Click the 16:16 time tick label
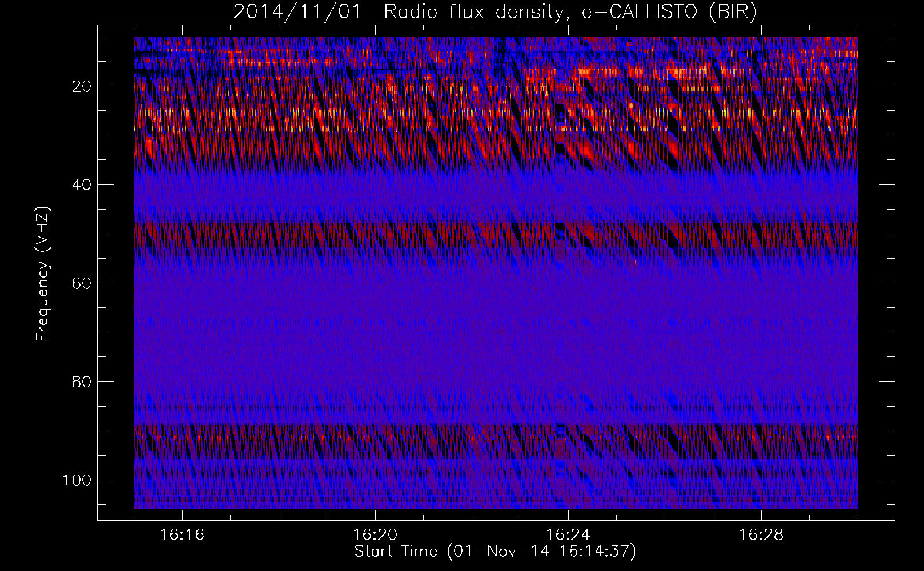 pos(182,535)
